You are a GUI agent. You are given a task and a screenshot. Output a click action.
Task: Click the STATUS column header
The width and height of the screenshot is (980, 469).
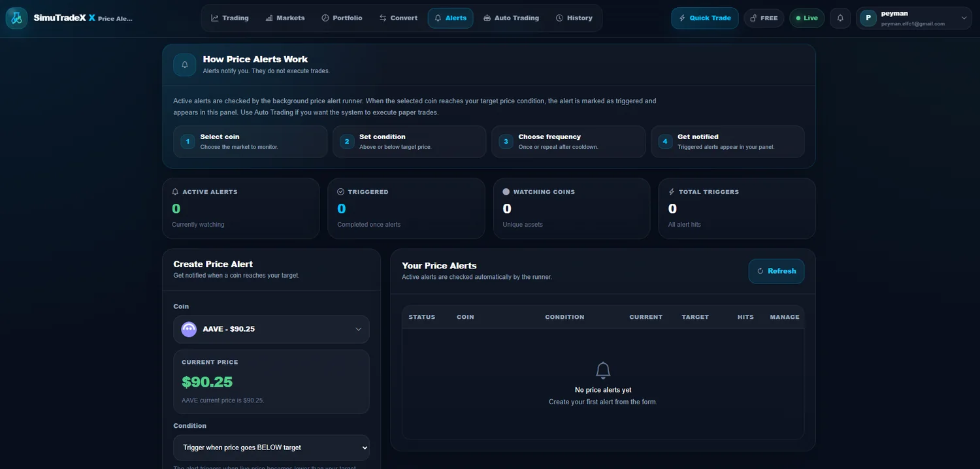pyautogui.click(x=422, y=317)
